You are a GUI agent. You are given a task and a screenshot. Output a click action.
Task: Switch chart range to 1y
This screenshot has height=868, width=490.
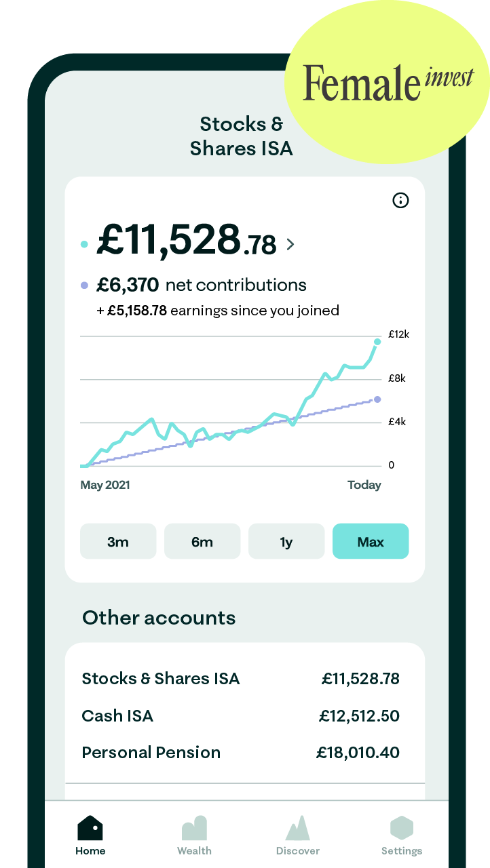[286, 541]
